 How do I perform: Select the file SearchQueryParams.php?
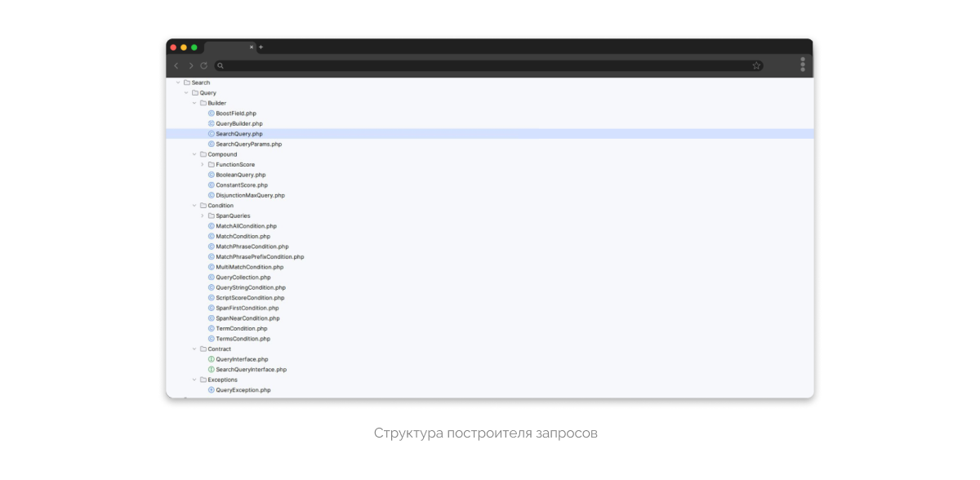[x=249, y=144]
